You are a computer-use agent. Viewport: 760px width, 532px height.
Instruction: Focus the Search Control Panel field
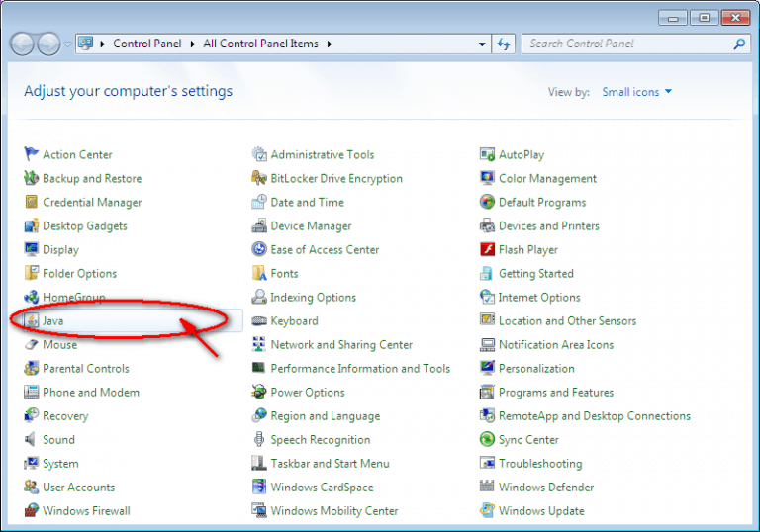(630, 44)
